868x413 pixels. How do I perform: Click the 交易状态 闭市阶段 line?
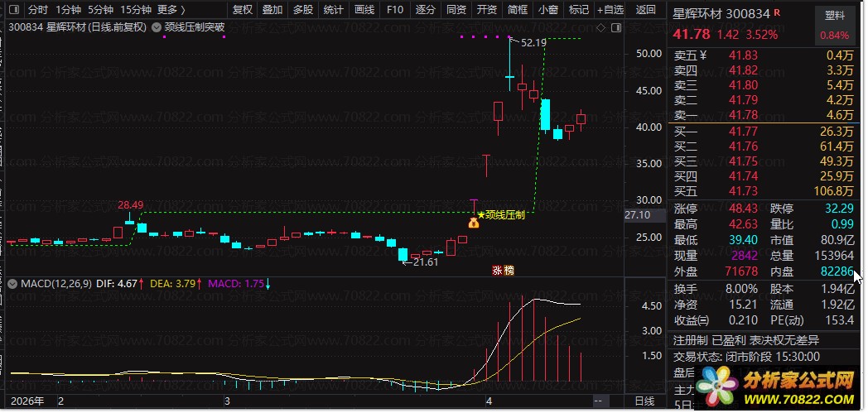pos(746,357)
